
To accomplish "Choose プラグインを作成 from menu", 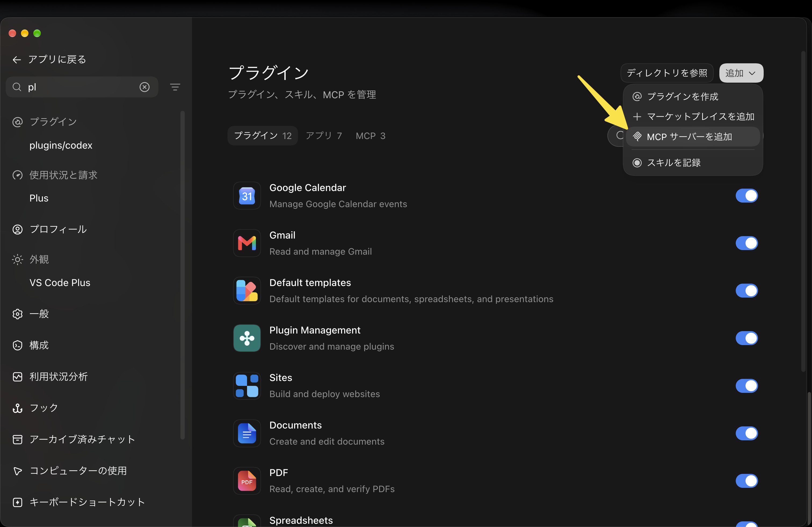I will 693,97.
